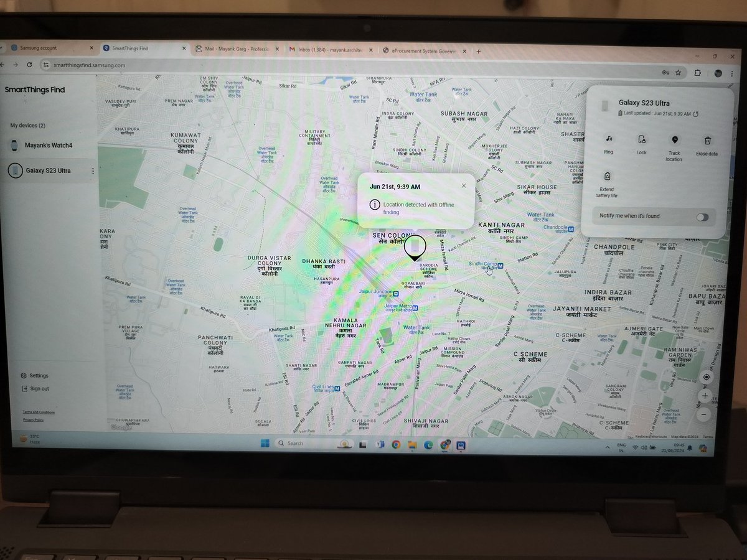
Task: Open Microsoft Teams from the taskbar
Action: pyautogui.click(x=379, y=444)
